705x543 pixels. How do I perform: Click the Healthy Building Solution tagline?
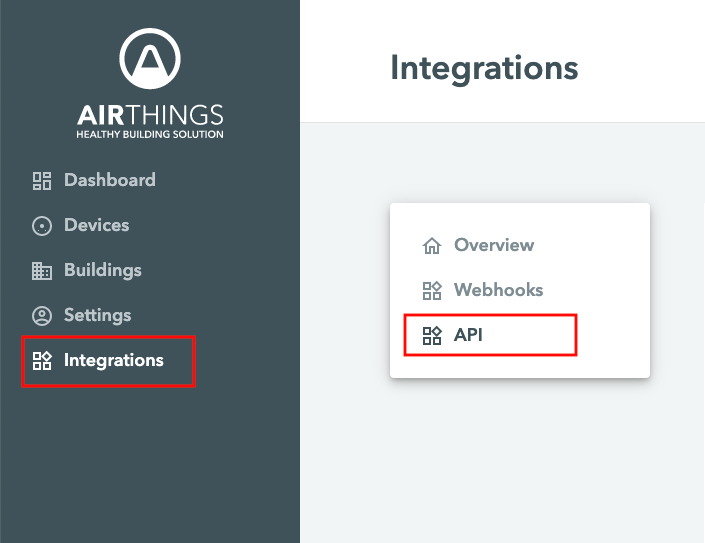tap(150, 134)
